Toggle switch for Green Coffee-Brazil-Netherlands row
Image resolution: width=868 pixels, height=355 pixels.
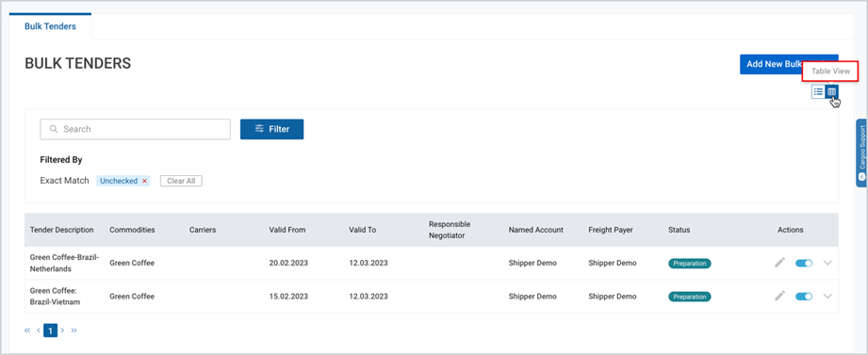point(804,264)
